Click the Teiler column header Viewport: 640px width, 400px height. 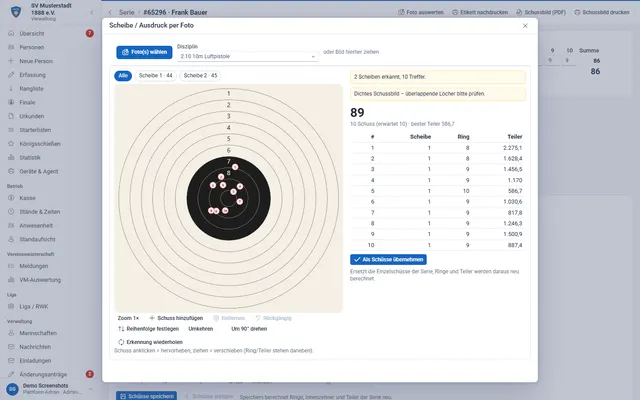tap(515, 137)
